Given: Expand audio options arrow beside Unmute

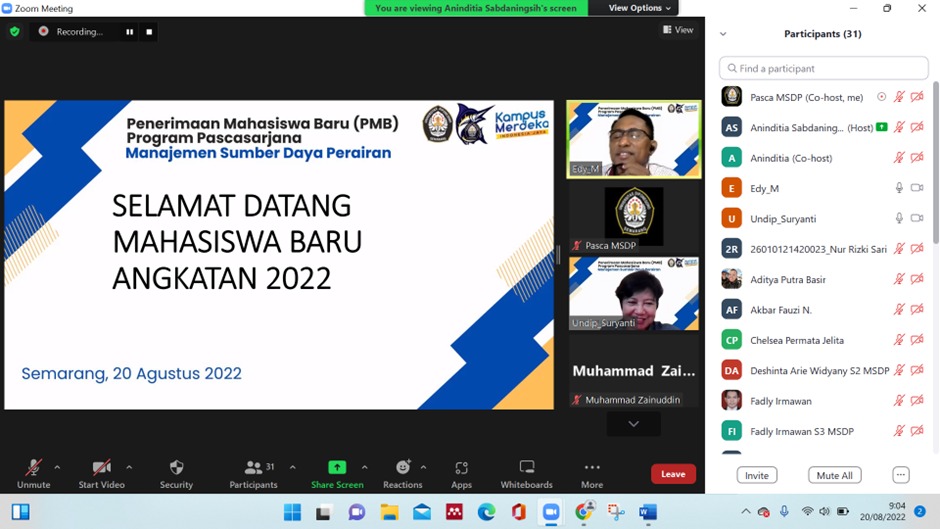Looking at the screenshot, I should pos(57,467).
